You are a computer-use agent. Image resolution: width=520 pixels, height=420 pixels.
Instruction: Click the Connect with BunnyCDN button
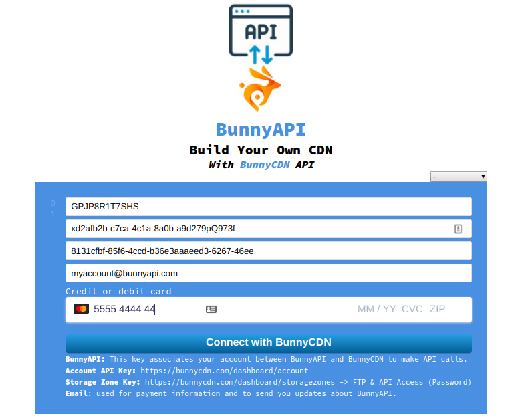[269, 342]
